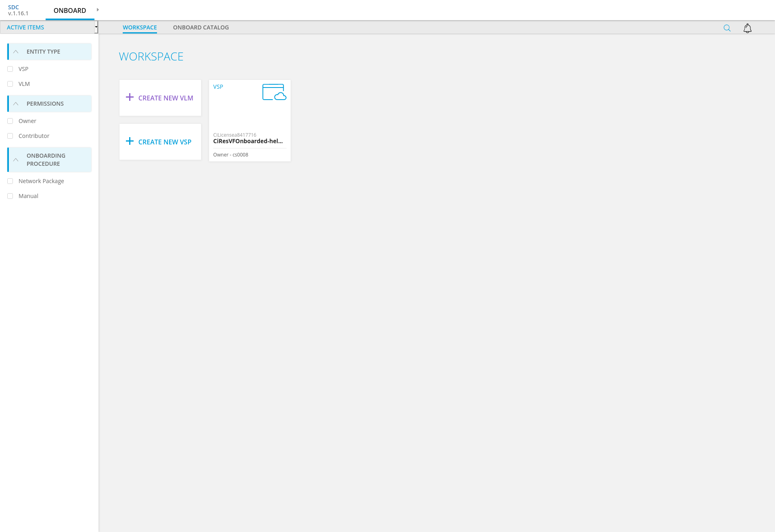The height and width of the screenshot is (532, 775).
Task: Collapse the Permissions filter section
Action: (x=16, y=104)
